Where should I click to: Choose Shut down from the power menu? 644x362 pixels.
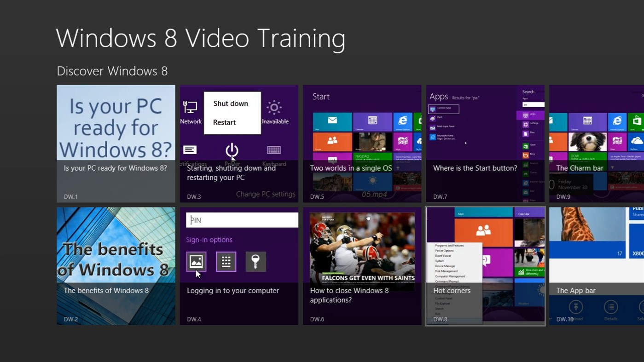click(x=230, y=103)
